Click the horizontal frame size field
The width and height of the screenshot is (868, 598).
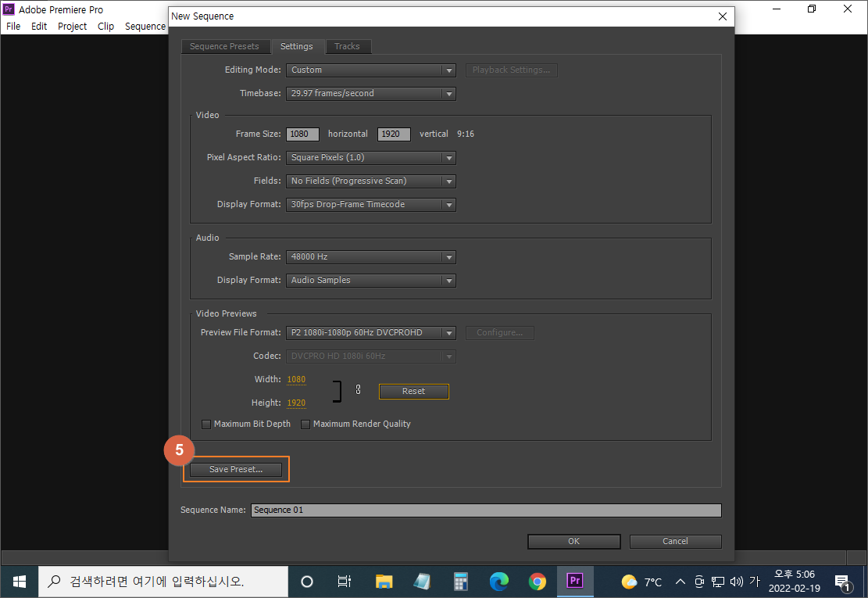coord(302,134)
